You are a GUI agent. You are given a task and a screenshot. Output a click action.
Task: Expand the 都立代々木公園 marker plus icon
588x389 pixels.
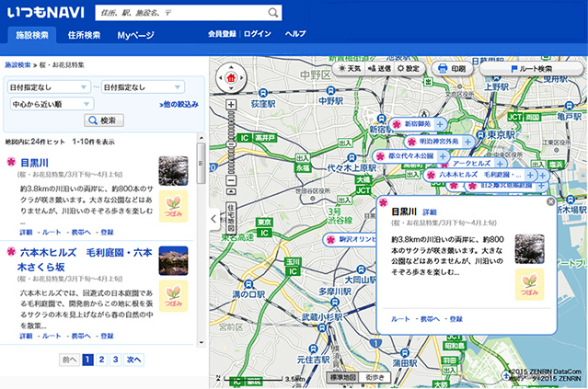443,156
